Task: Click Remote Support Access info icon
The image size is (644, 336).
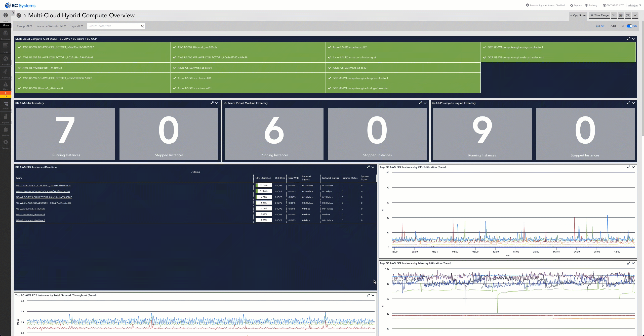Action: point(528,5)
